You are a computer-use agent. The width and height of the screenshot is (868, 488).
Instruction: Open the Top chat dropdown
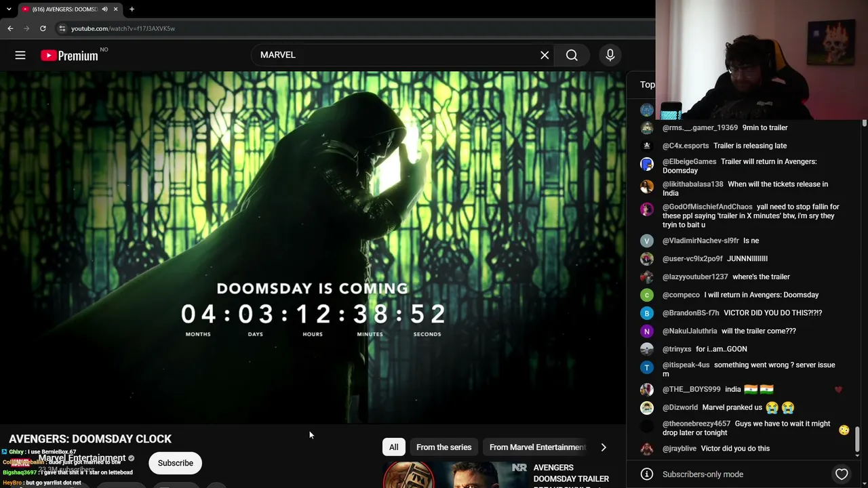point(648,85)
